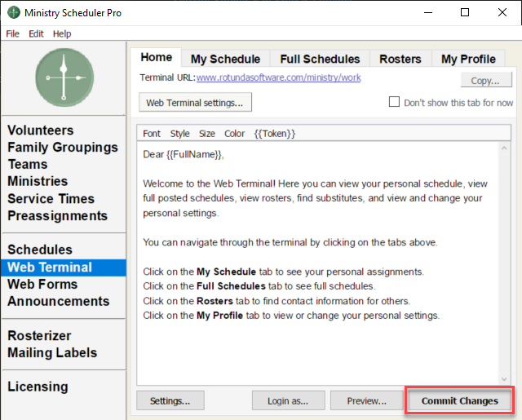Select Web Terminal in the sidebar
The width and height of the screenshot is (522, 420).
pos(64,267)
